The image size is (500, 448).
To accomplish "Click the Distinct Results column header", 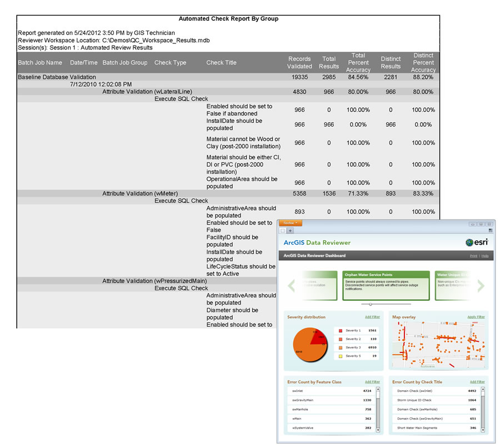I will [391, 63].
